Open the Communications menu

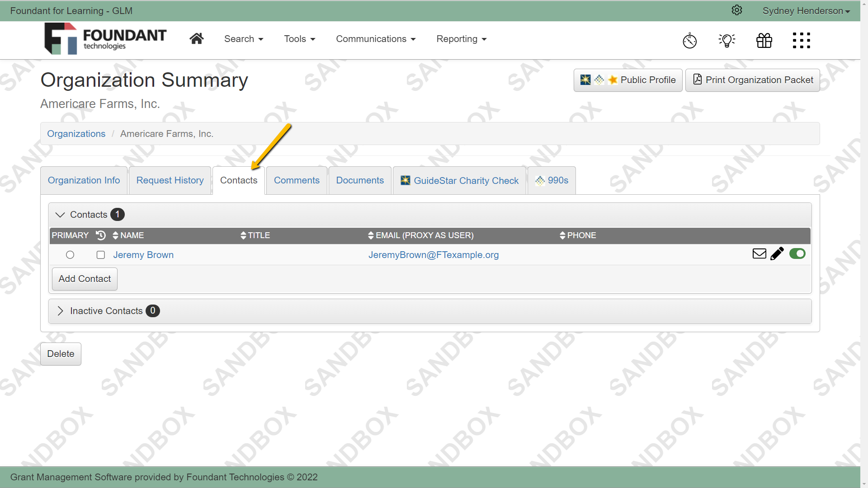pos(376,39)
